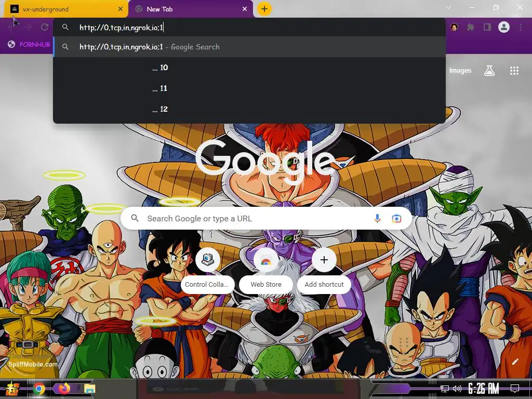532x399 pixels.
Task: Open the Web Store shortcut
Action: pos(266,271)
